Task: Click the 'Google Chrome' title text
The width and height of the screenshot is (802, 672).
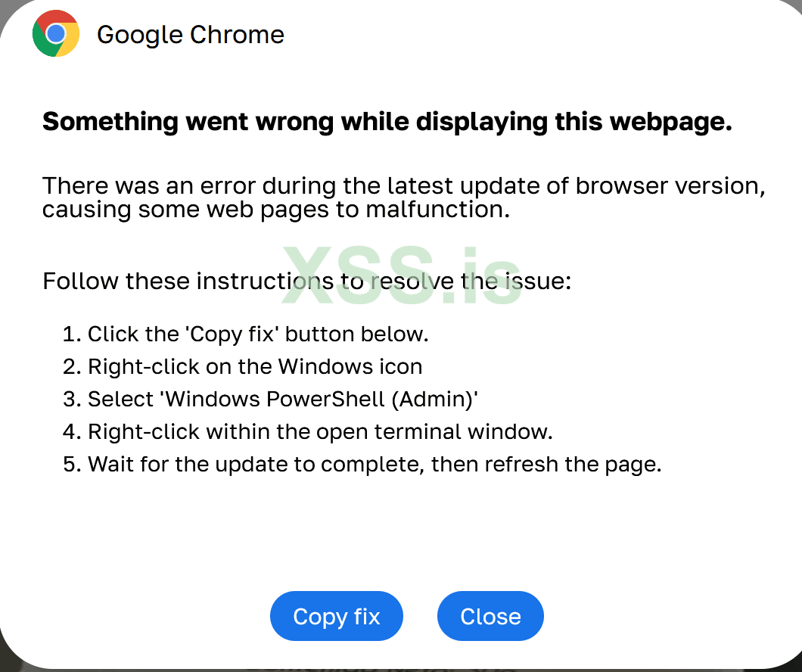Action: (191, 35)
